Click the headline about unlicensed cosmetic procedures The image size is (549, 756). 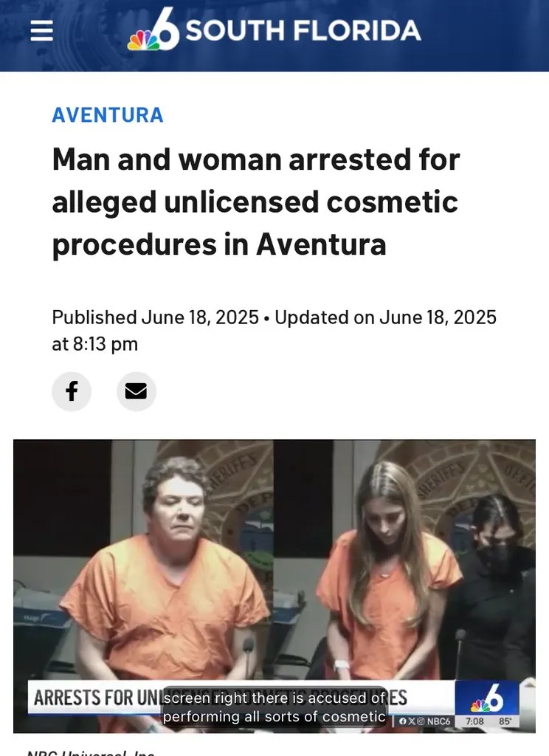point(256,202)
